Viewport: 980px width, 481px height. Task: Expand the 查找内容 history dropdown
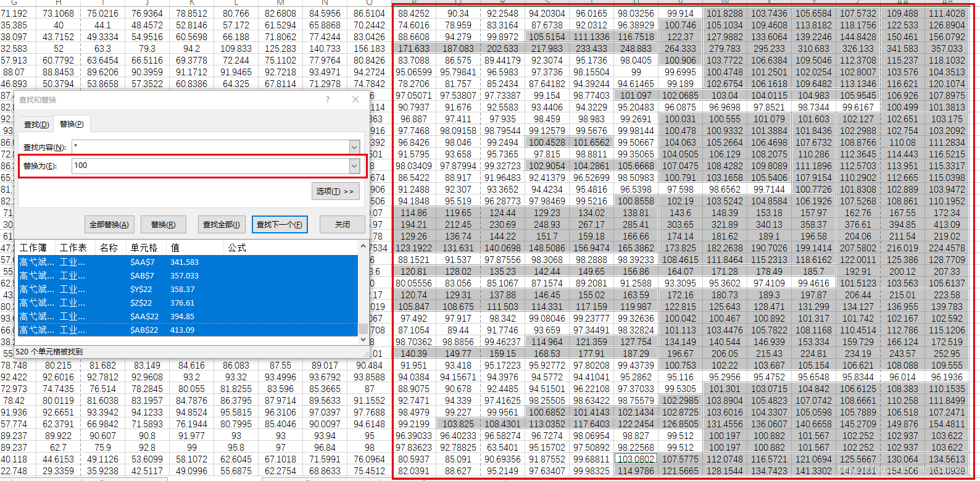354,147
